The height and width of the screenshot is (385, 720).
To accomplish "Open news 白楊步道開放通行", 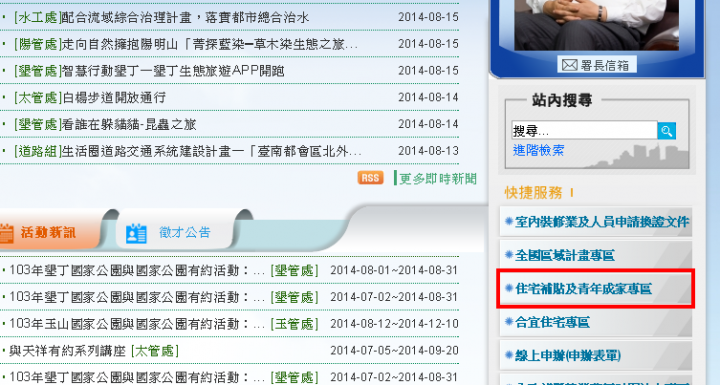I will (x=114, y=97).
